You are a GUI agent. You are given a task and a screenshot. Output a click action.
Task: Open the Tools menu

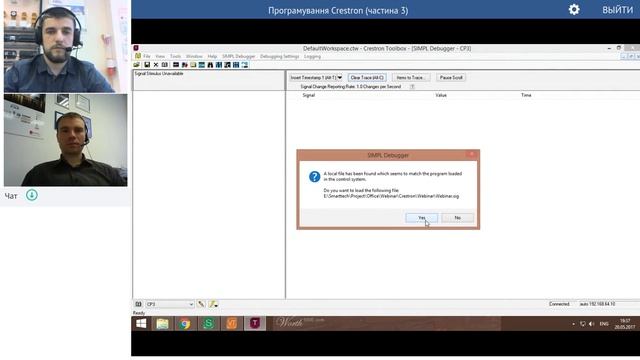tap(176, 56)
